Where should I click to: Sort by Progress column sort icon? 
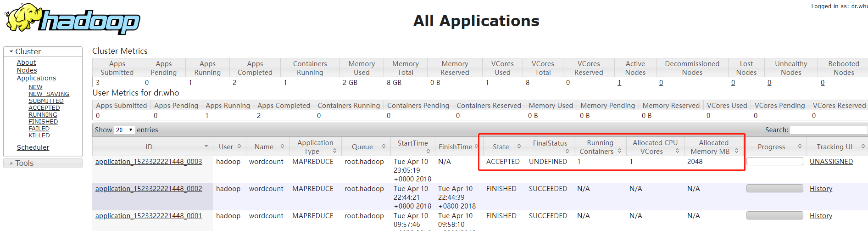click(800, 146)
